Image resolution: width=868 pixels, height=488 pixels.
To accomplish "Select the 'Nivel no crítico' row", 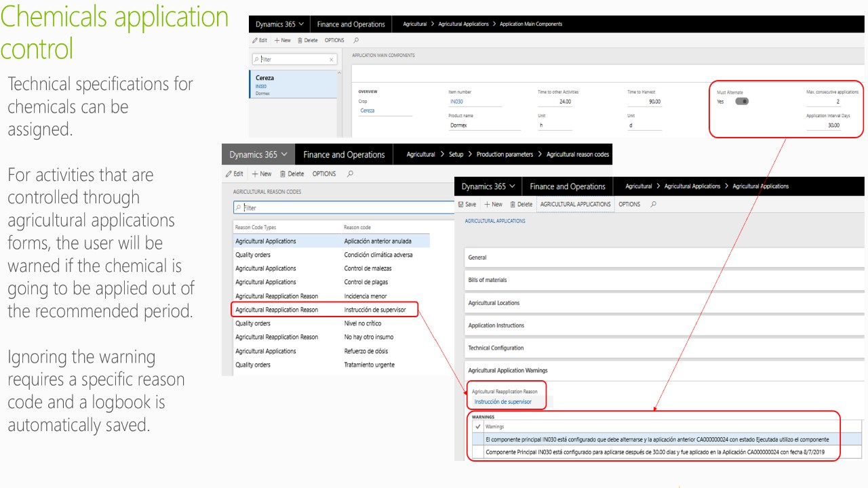I will pos(332,323).
